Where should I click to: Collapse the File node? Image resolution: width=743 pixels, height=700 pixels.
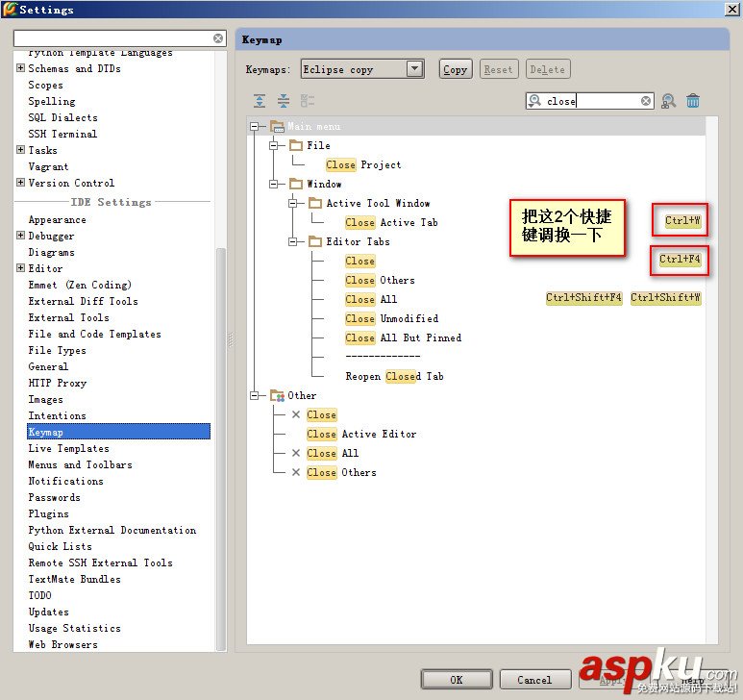273,145
